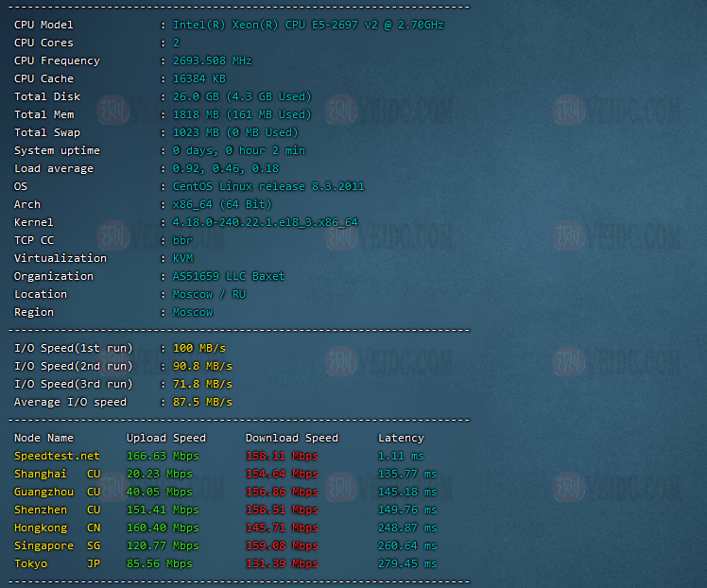Click the Intel Xeon CPU model text

[307, 25]
